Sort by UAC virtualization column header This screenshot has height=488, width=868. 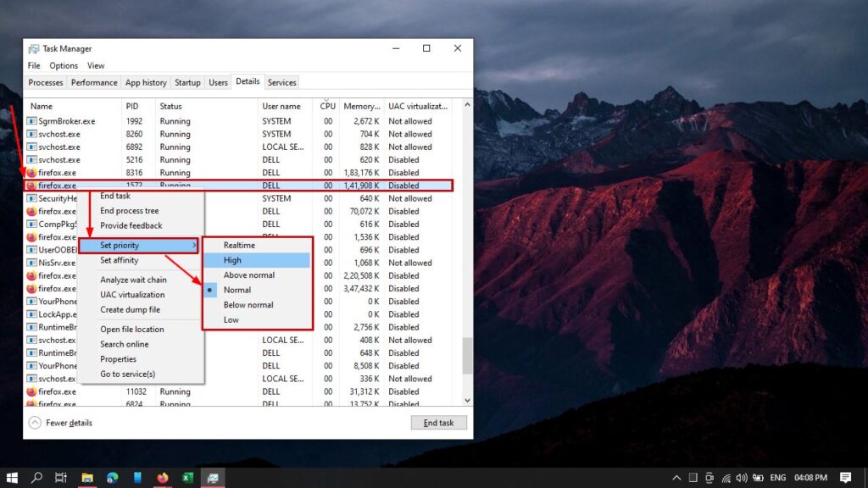(418, 106)
